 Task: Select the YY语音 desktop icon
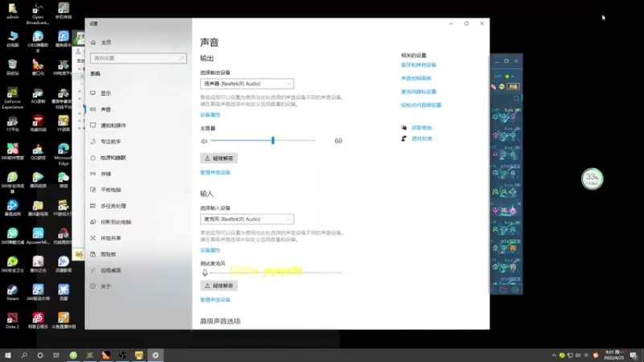(64, 123)
